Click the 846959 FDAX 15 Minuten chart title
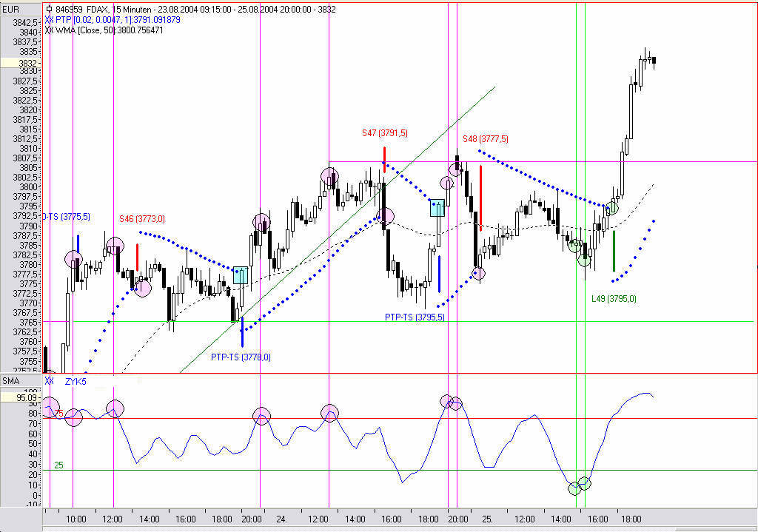The height and width of the screenshot is (532, 758). tap(195, 9)
